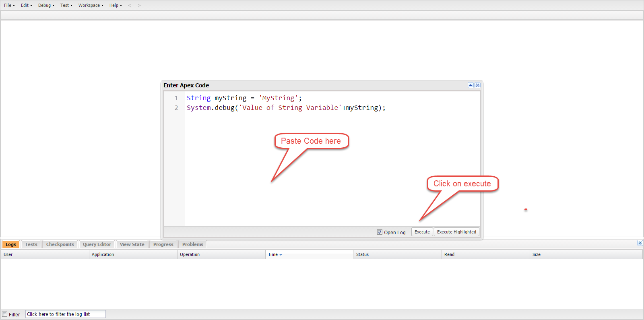Switch to the Query Editor tab
Image resolution: width=644 pixels, height=320 pixels.
click(x=97, y=244)
